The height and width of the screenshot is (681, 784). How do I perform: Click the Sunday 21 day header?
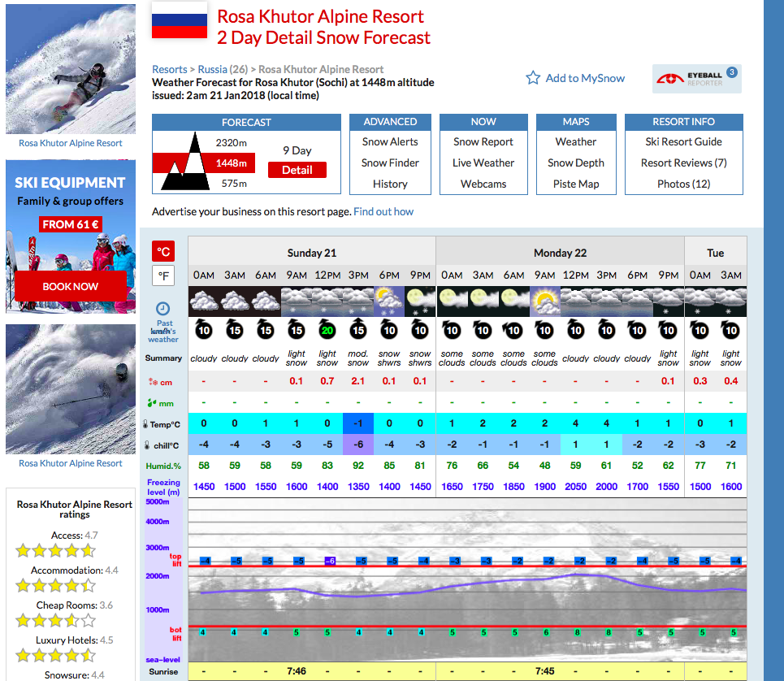click(x=311, y=253)
